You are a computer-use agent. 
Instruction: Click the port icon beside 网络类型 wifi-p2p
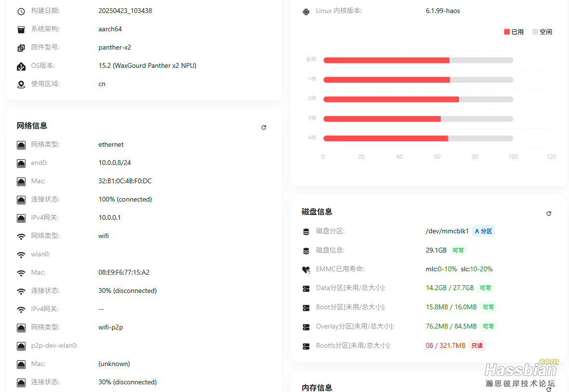pos(21,328)
